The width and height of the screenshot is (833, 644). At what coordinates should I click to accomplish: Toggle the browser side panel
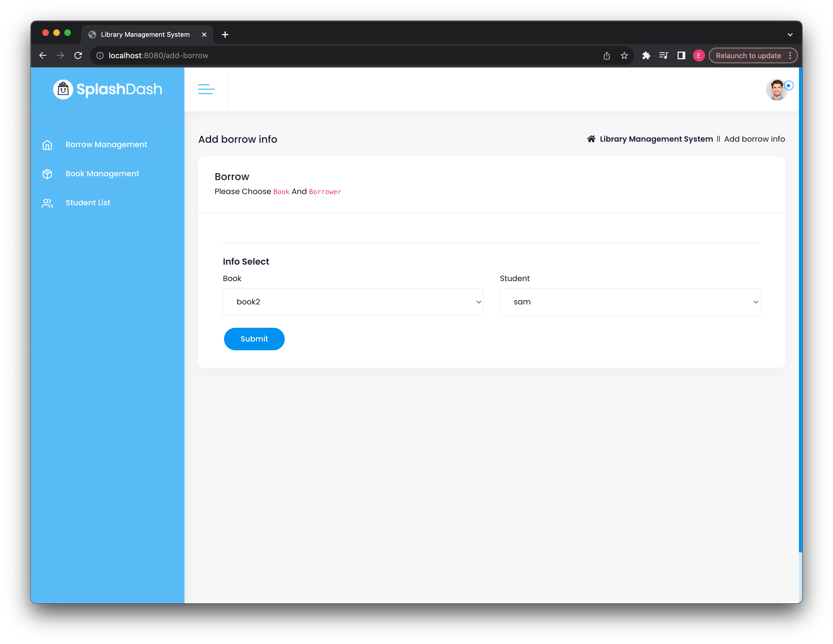tap(681, 56)
